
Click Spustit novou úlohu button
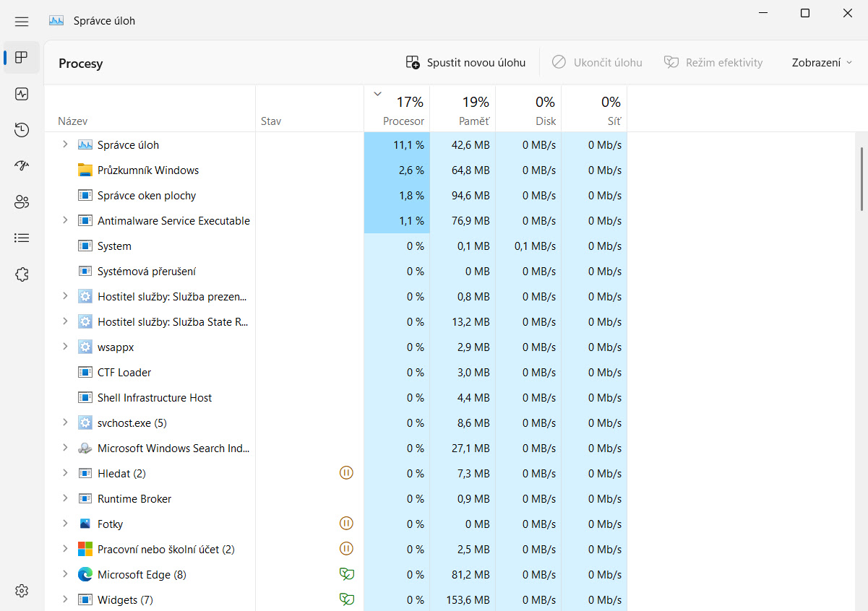[x=465, y=63]
